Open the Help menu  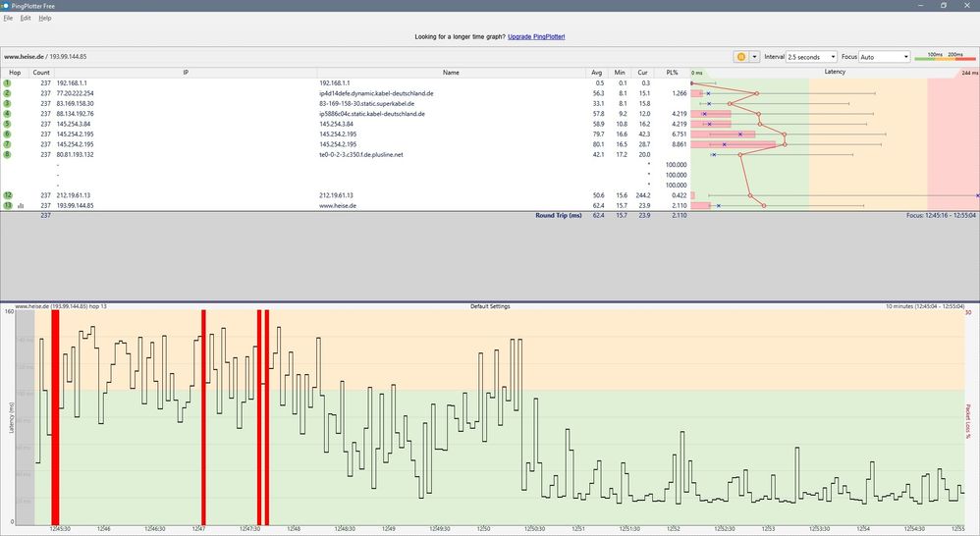point(45,18)
